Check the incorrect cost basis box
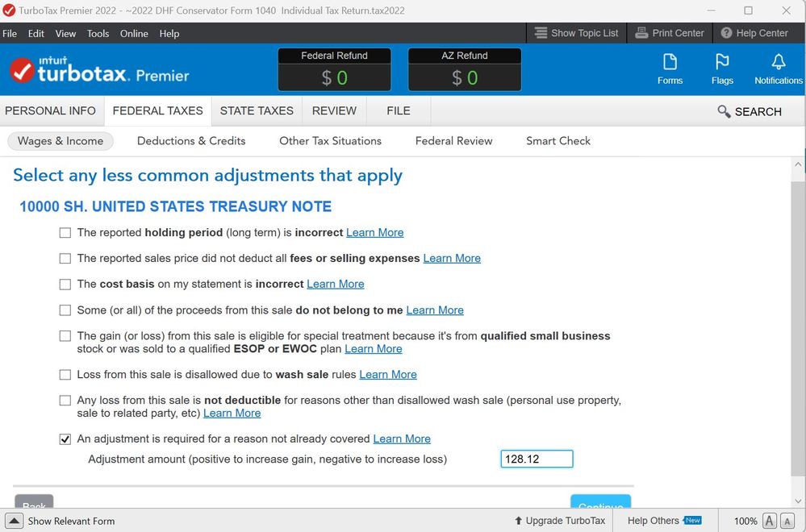 click(65, 284)
